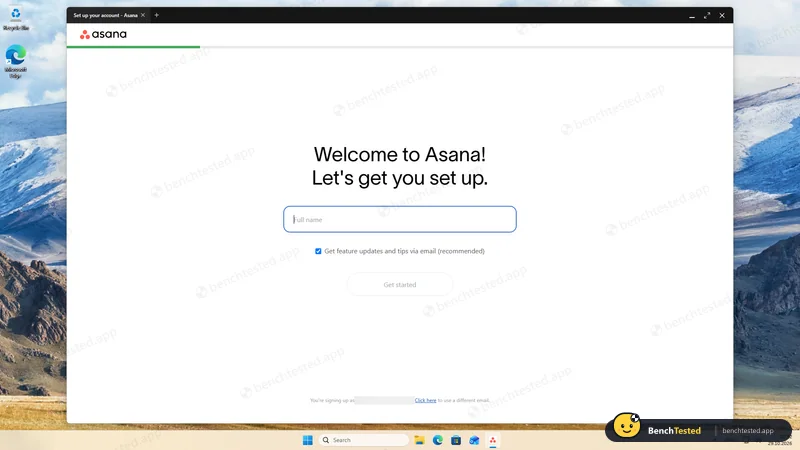
Task: Follow the Click here different email link
Action: [425, 401]
